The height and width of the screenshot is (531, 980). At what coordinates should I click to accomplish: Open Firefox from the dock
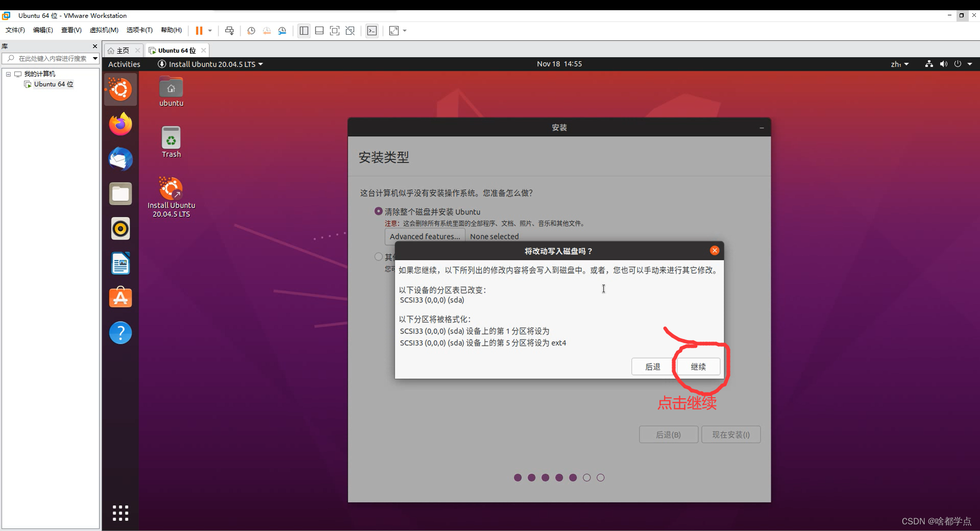[x=120, y=124]
